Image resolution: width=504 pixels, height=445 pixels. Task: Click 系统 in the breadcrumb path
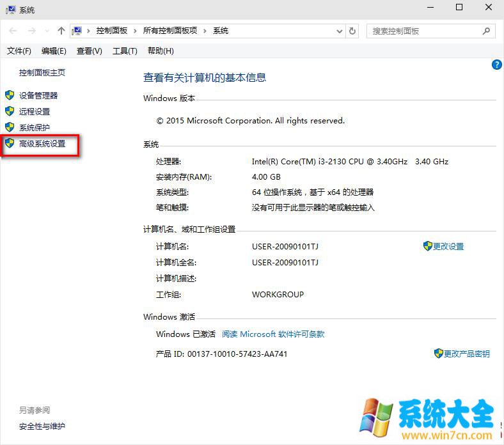pyautogui.click(x=221, y=31)
